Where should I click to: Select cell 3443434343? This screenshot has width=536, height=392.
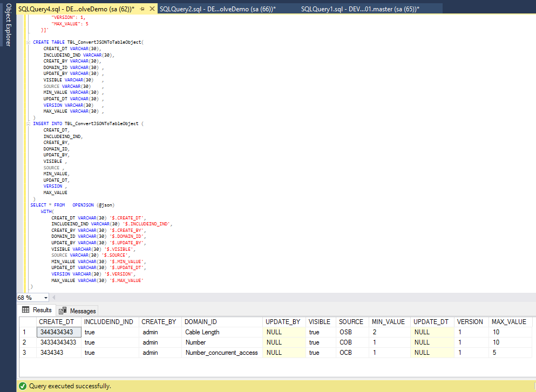click(x=59, y=332)
